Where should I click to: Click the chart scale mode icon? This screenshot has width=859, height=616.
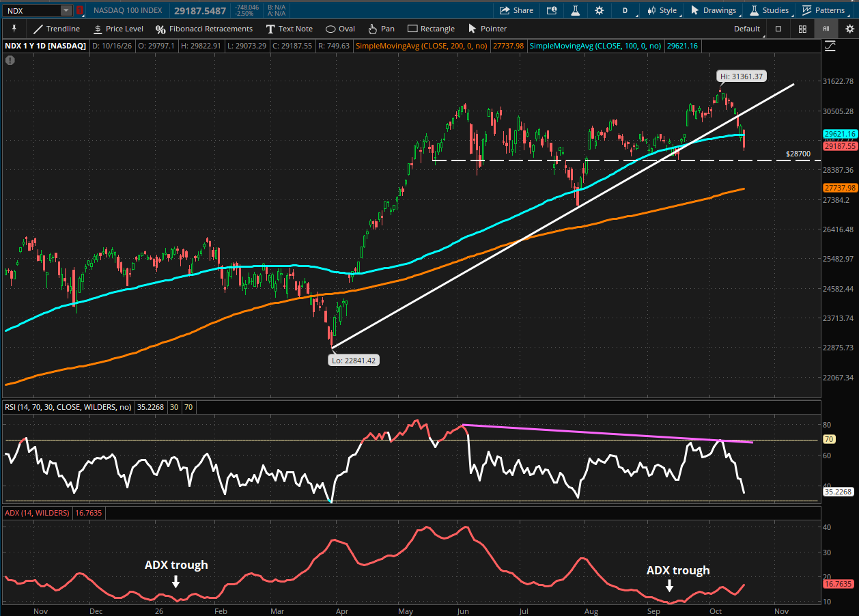[830, 46]
